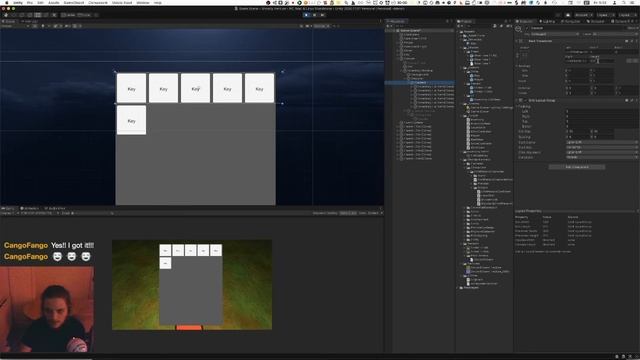
Task: Select the highlighted Rect tool in toolbar
Action: (38, 15)
